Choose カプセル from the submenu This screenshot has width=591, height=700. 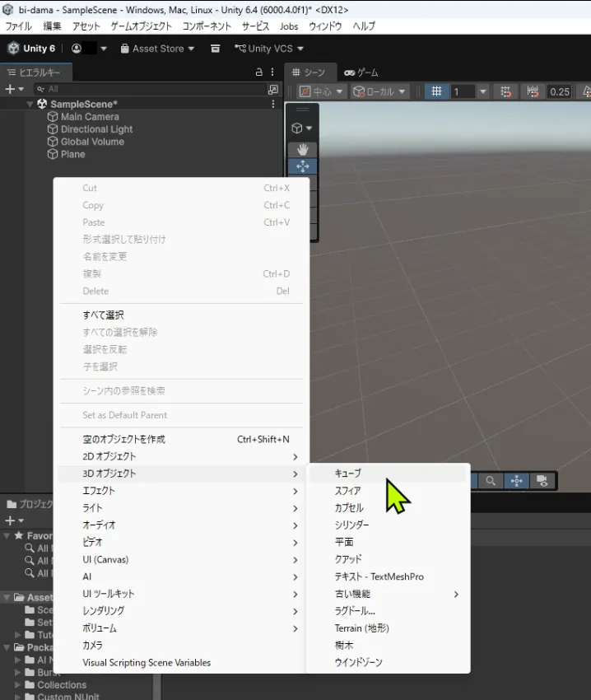click(388, 507)
